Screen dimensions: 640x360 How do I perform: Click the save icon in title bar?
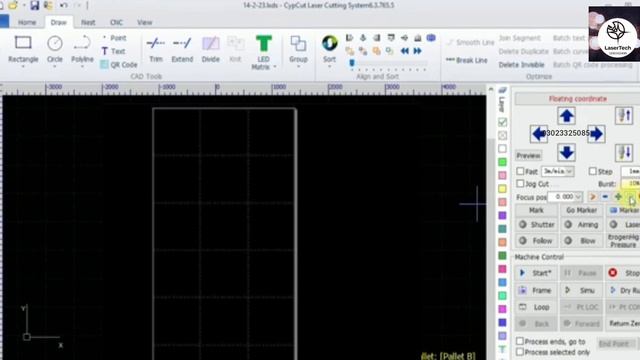pos(35,5)
